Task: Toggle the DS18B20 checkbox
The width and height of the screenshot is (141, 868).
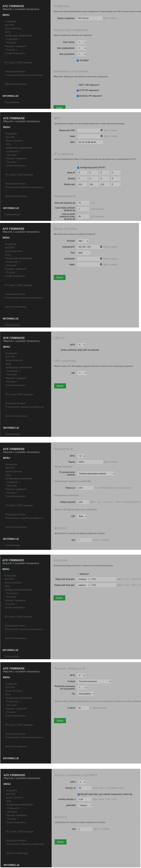Action: (x=78, y=61)
